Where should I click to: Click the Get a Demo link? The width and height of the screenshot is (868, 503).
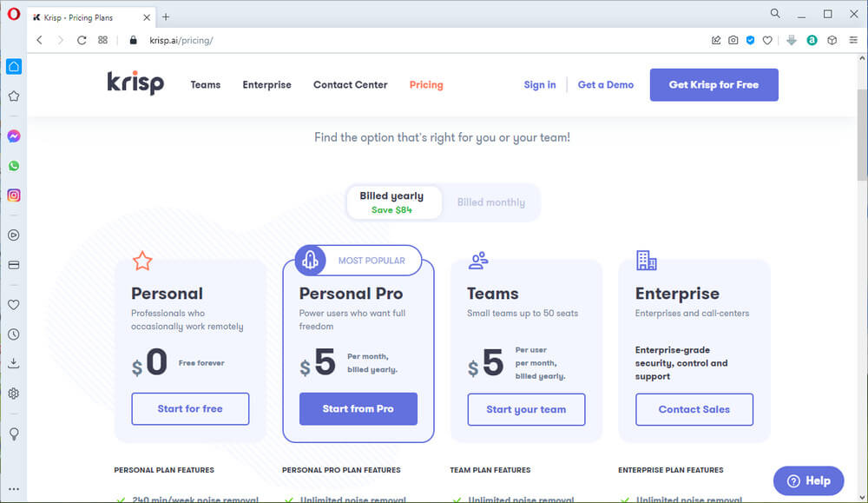pos(606,85)
